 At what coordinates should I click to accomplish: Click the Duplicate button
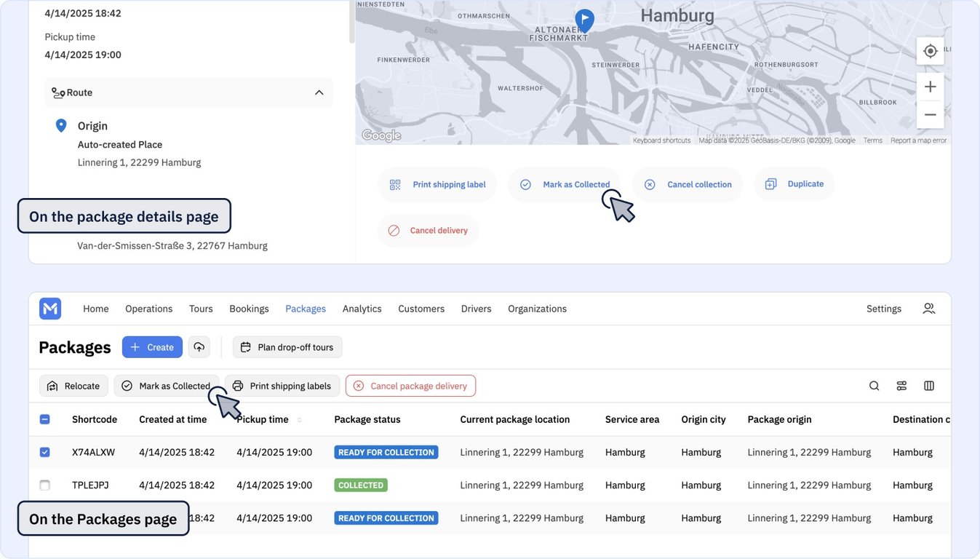(x=794, y=184)
